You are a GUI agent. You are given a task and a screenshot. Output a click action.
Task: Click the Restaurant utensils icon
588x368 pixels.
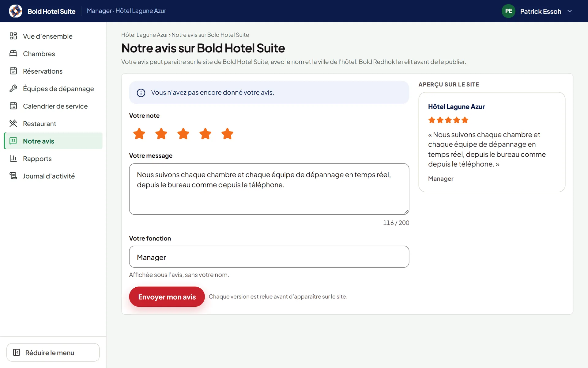coord(13,124)
